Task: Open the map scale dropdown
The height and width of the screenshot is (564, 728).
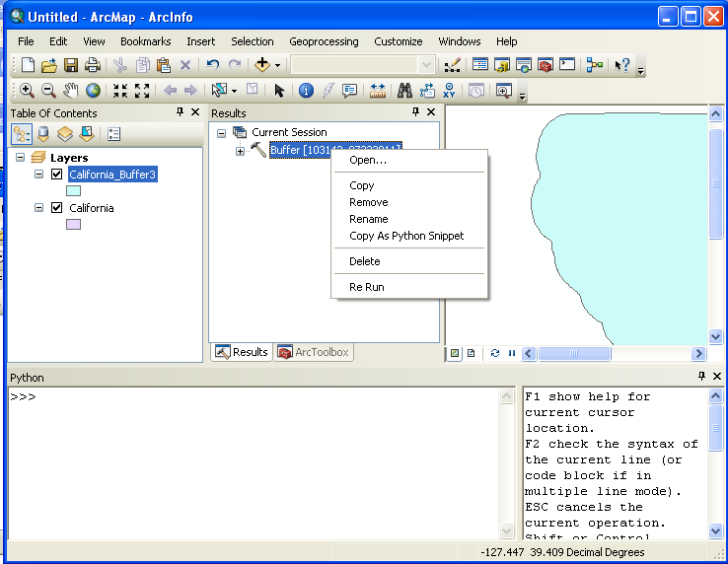Action: 426,65
